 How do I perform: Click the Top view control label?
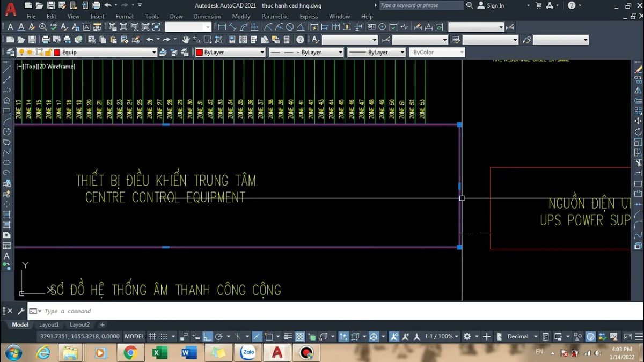click(x=30, y=67)
